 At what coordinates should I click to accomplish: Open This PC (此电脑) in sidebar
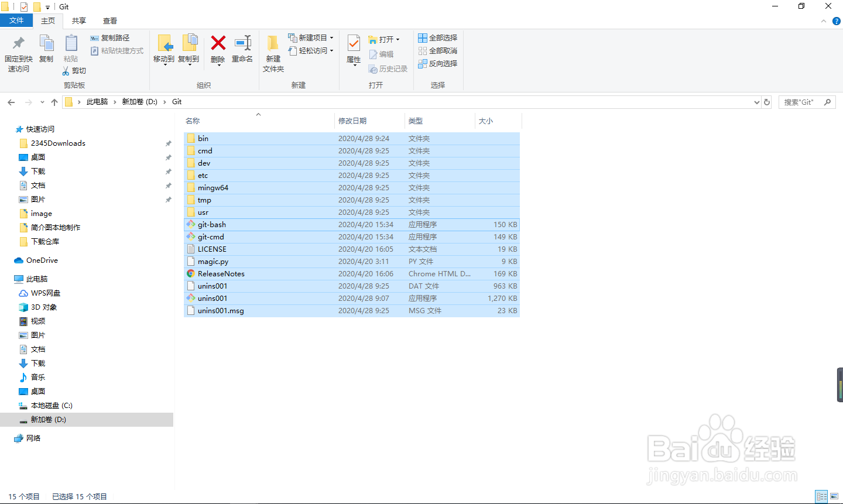(36, 279)
